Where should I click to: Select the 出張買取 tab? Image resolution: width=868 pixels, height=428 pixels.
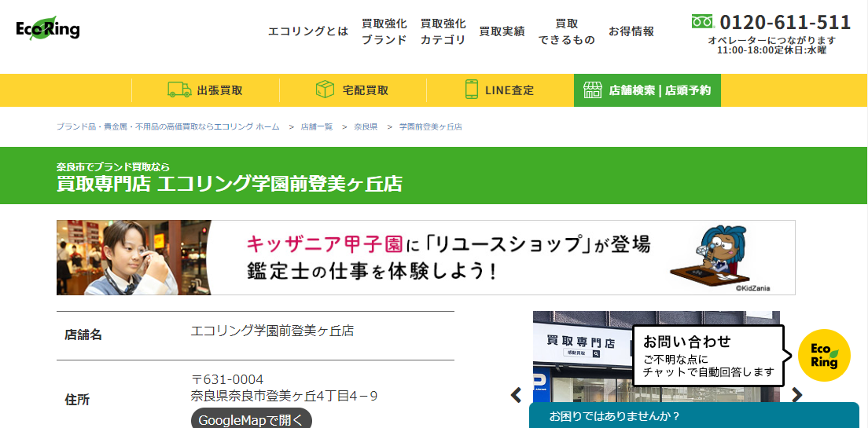tap(205, 90)
